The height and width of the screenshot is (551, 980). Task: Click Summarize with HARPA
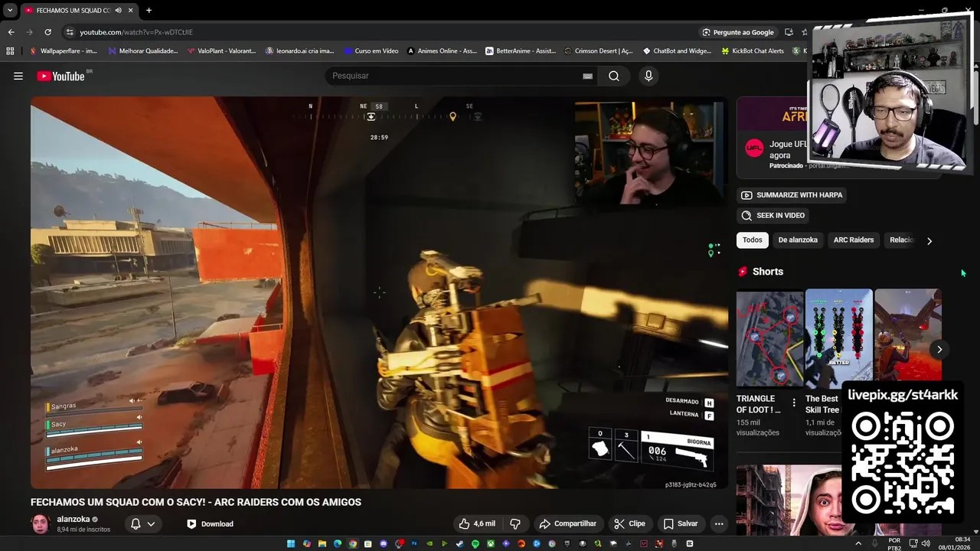click(x=792, y=195)
